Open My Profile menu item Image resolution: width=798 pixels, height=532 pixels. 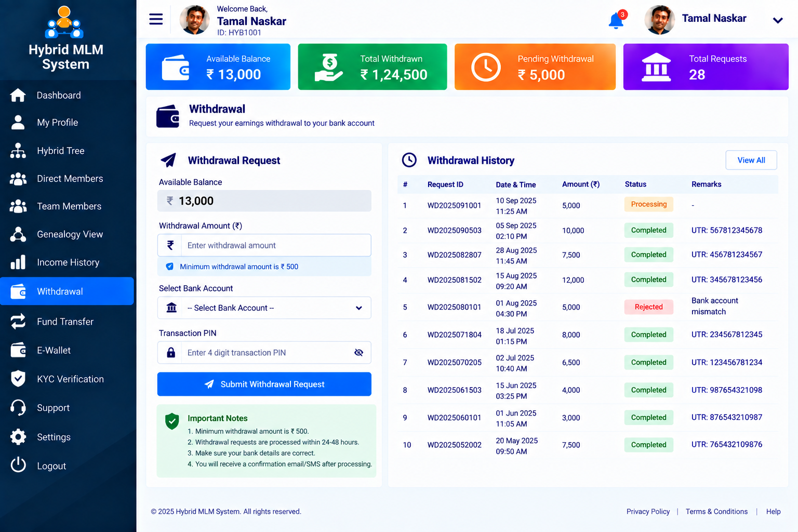(x=67, y=123)
